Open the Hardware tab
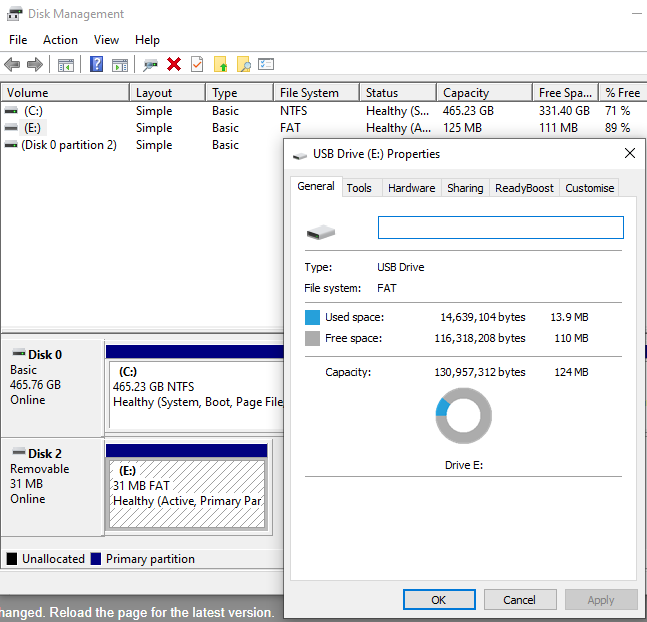647x622 pixels. [x=411, y=188]
